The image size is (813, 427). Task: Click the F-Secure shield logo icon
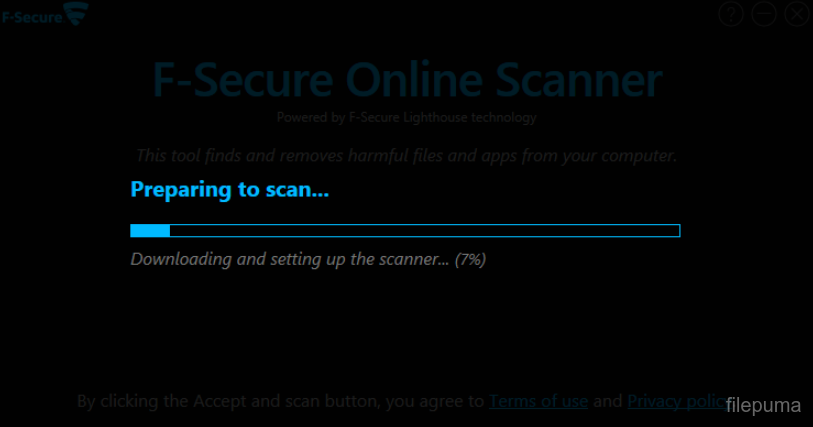click(76, 16)
